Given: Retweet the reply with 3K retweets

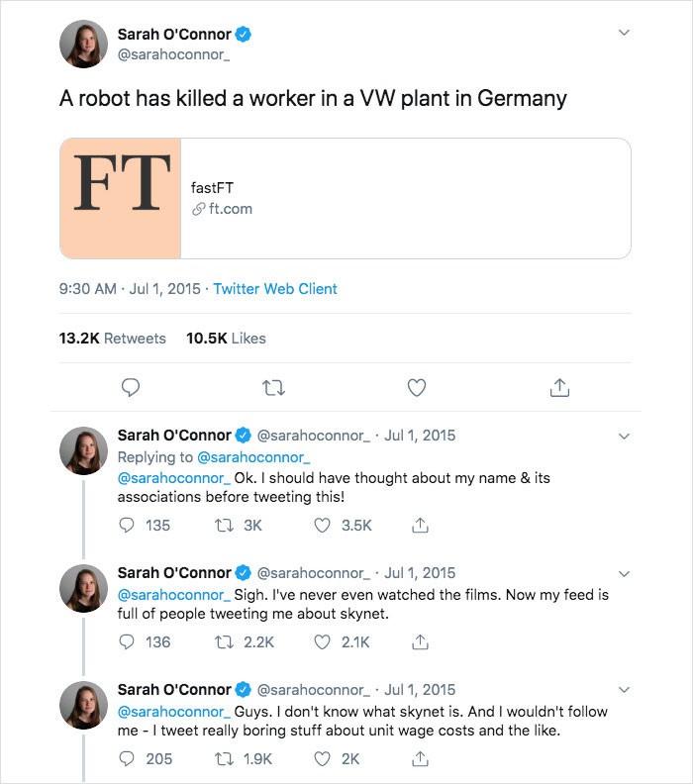Looking at the screenshot, I should 224,526.
